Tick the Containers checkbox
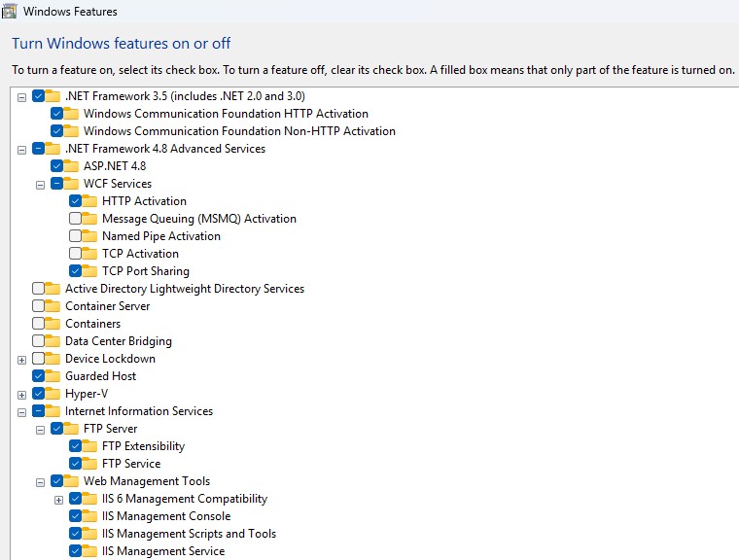This screenshot has width=739, height=560. point(38,324)
